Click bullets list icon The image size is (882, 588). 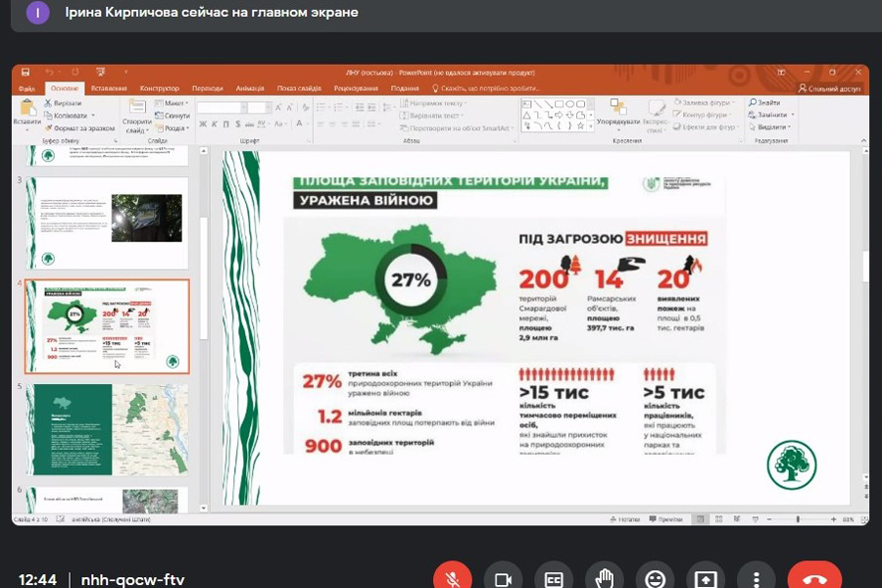[322, 108]
